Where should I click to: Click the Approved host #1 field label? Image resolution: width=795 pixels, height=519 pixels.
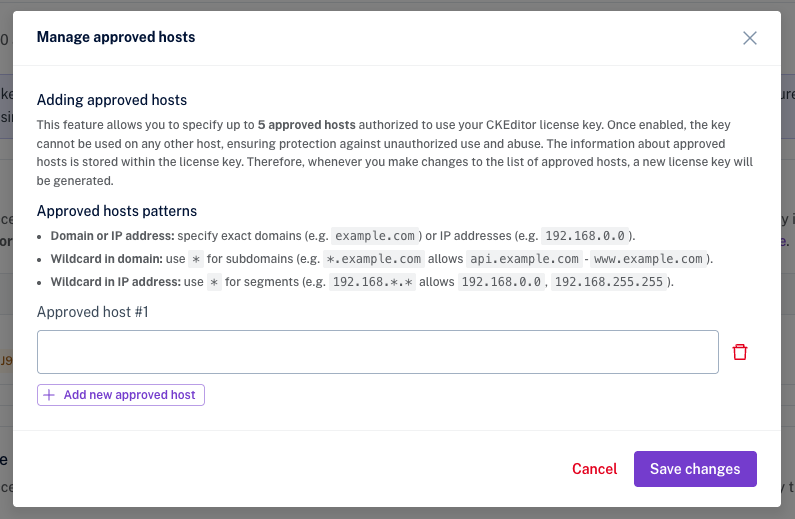(x=93, y=312)
